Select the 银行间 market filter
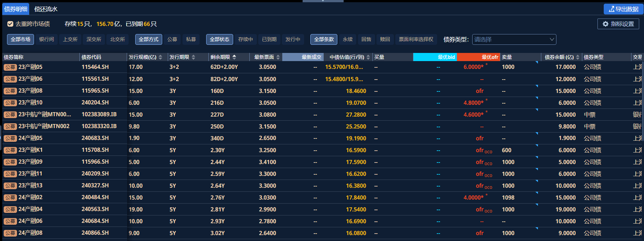Screen dimensions: 644x241 click(47, 39)
